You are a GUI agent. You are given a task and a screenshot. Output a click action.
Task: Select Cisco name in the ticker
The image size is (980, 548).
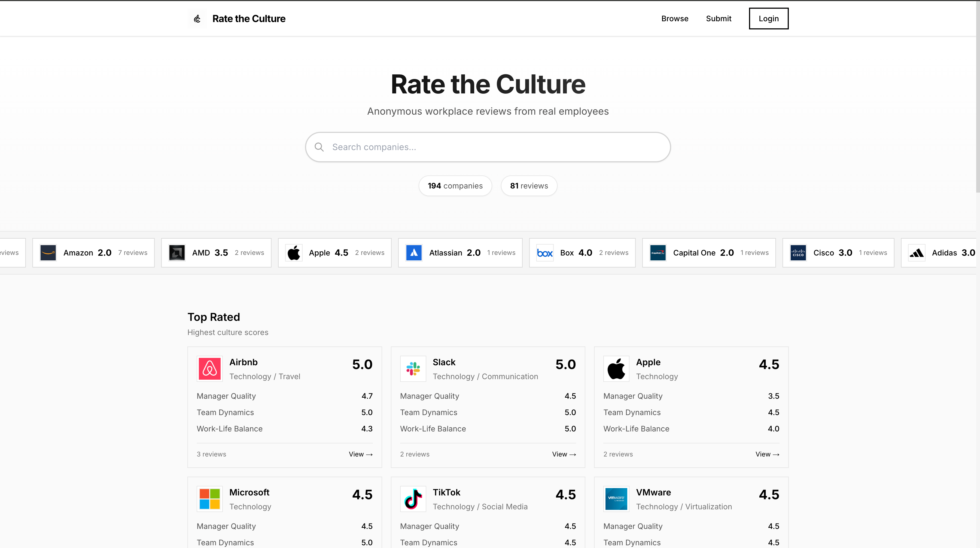pyautogui.click(x=823, y=253)
